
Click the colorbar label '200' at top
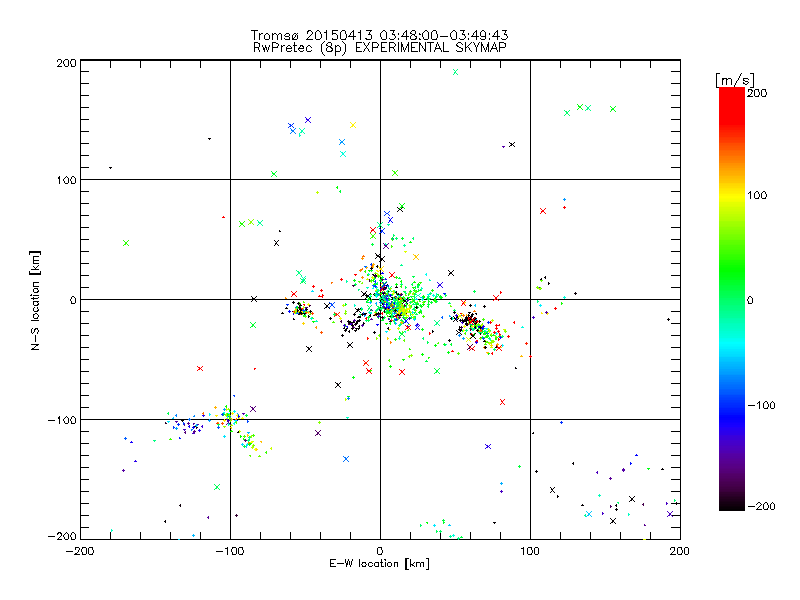point(757,93)
